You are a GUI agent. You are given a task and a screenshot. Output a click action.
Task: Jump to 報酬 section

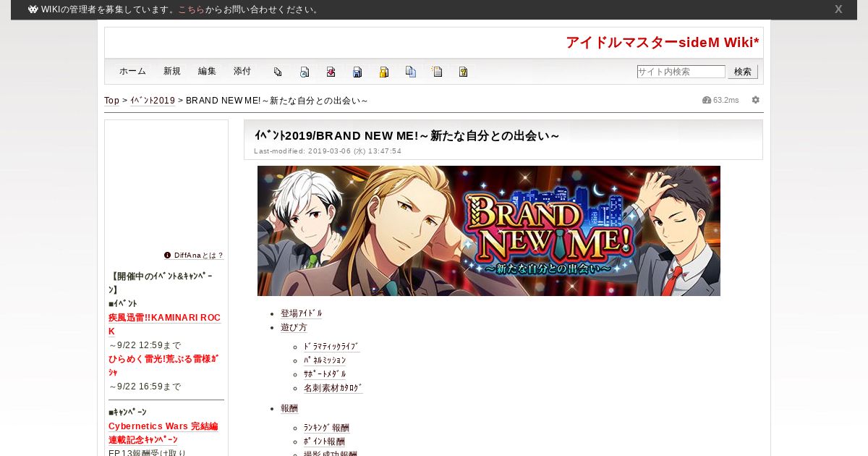coord(289,408)
